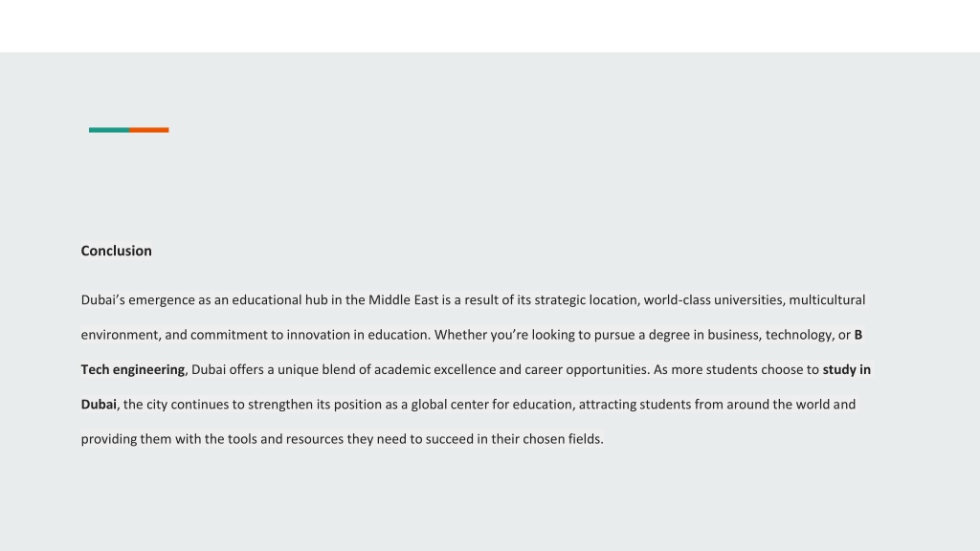
Task: Click the word "environment" starting second line
Action: [x=120, y=335]
